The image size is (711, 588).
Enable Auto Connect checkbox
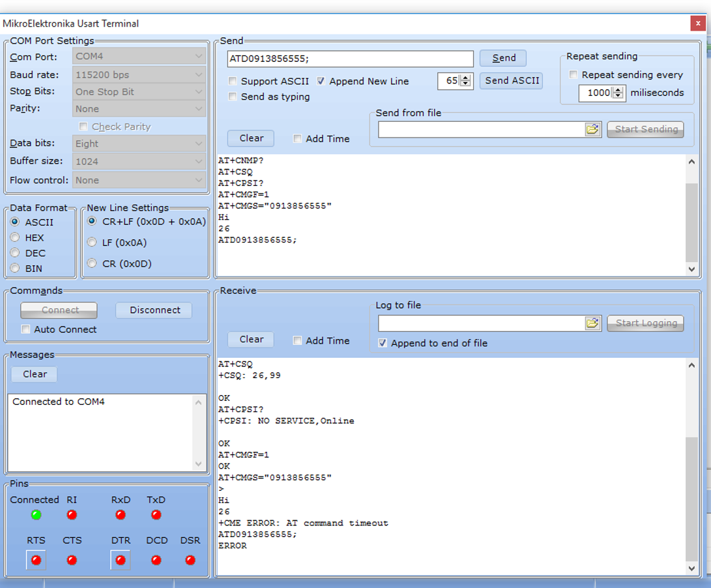26,330
